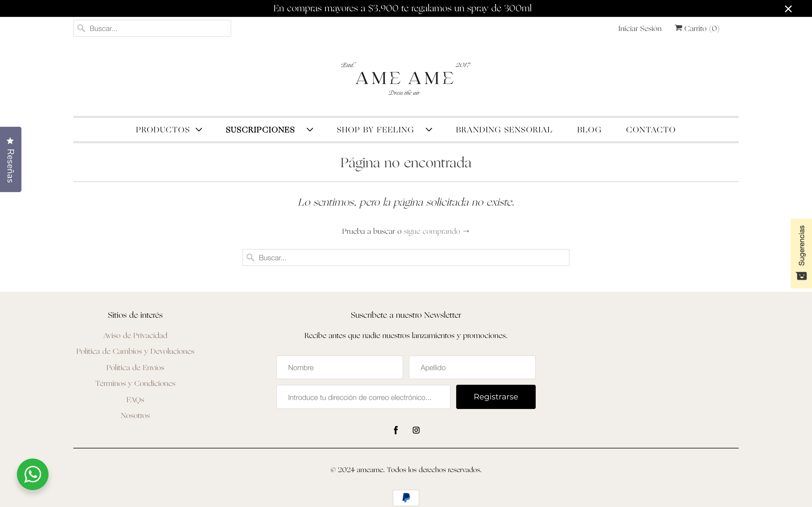Visit Facebook via the footer icon

[x=395, y=430]
